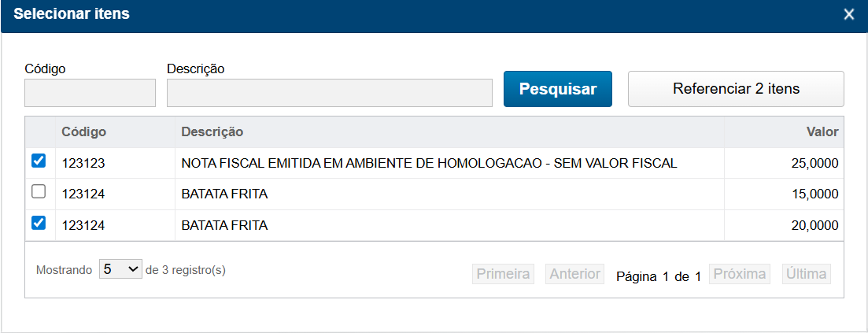This screenshot has height=333, width=868.
Task: Click the Pesquisar button
Action: click(557, 89)
